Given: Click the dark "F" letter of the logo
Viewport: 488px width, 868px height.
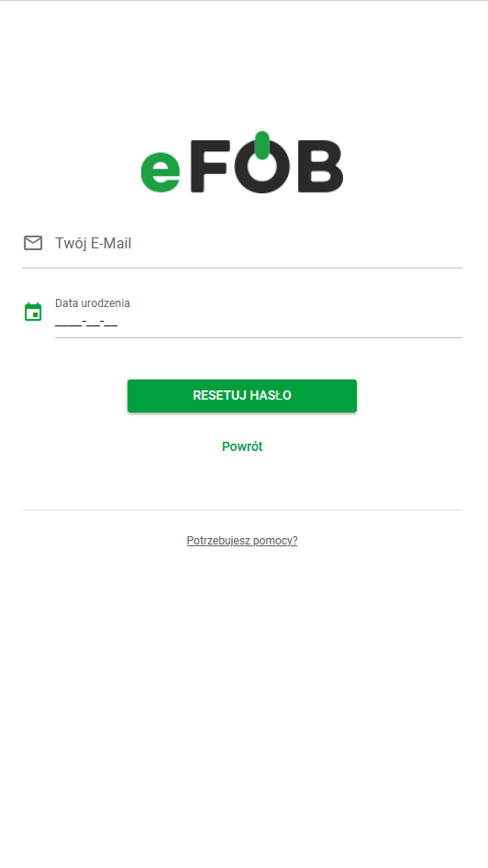Looking at the screenshot, I should [x=210, y=166].
